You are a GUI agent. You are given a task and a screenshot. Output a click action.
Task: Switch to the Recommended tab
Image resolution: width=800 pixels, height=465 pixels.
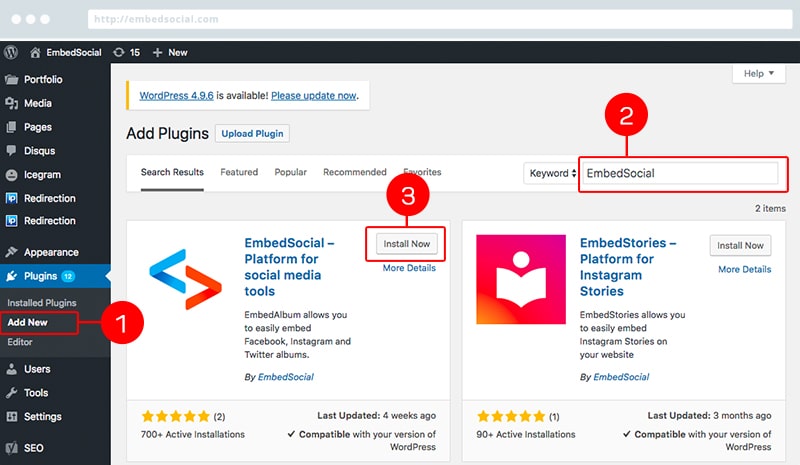tap(355, 172)
